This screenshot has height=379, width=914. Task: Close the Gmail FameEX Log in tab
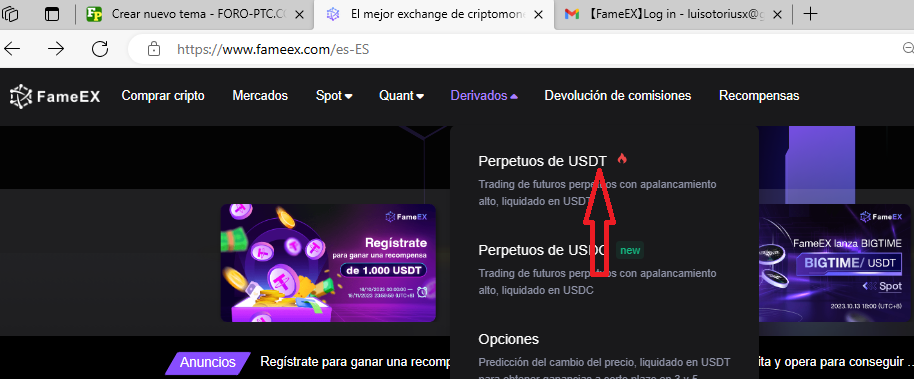pos(778,15)
